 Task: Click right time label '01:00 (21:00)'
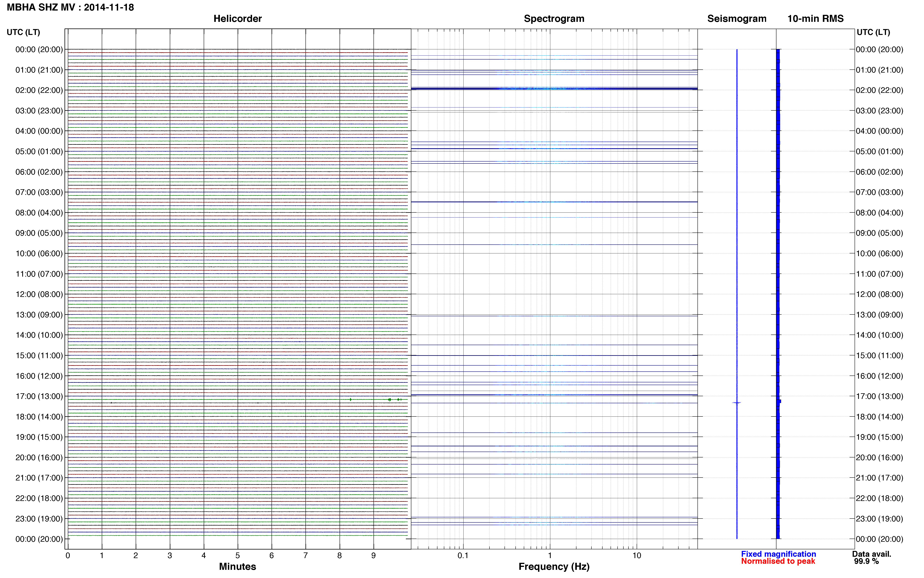point(879,70)
